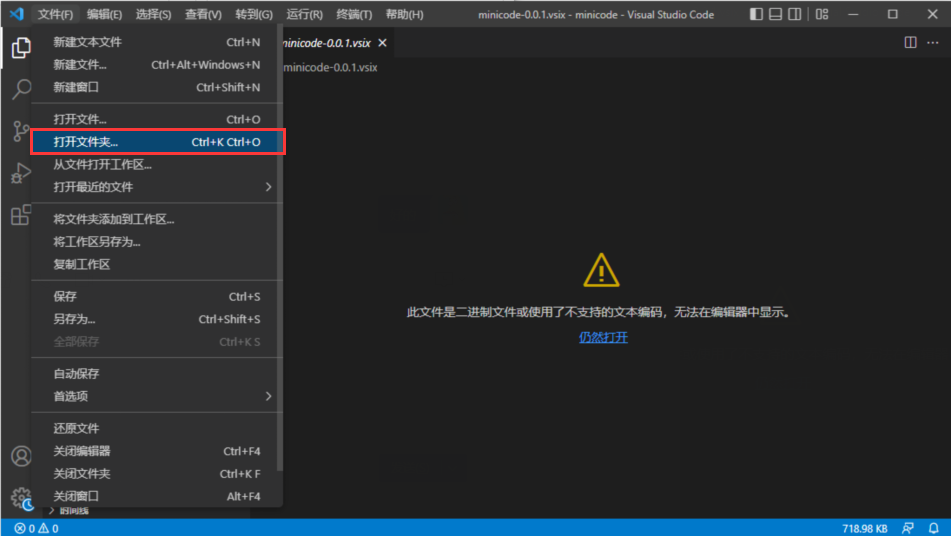Image resolution: width=951 pixels, height=536 pixels.
Task: Choose 关闭文件夹 menu entry
Action: coord(156,474)
